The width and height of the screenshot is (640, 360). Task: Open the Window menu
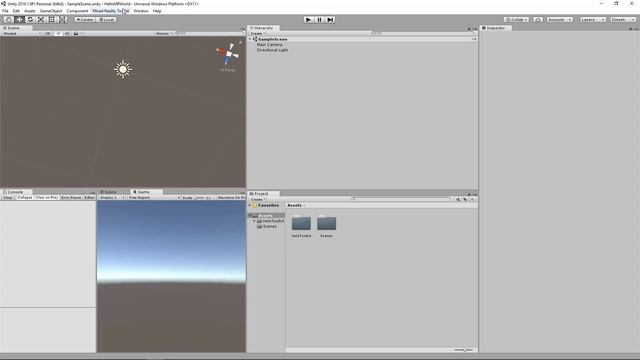(141, 11)
